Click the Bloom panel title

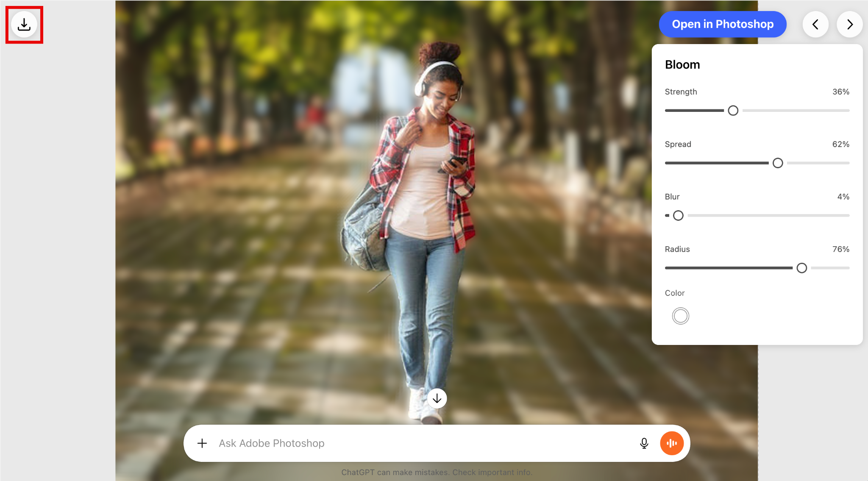[682, 64]
